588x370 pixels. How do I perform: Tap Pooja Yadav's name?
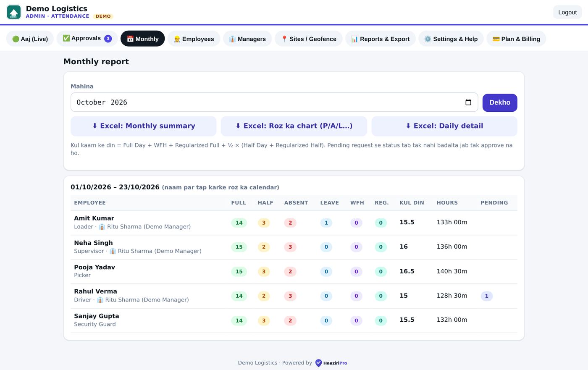tap(94, 267)
